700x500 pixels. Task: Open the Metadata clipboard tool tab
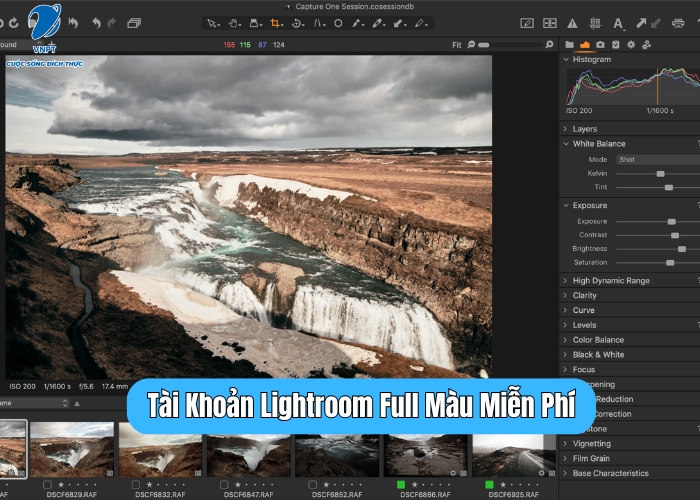click(x=616, y=44)
